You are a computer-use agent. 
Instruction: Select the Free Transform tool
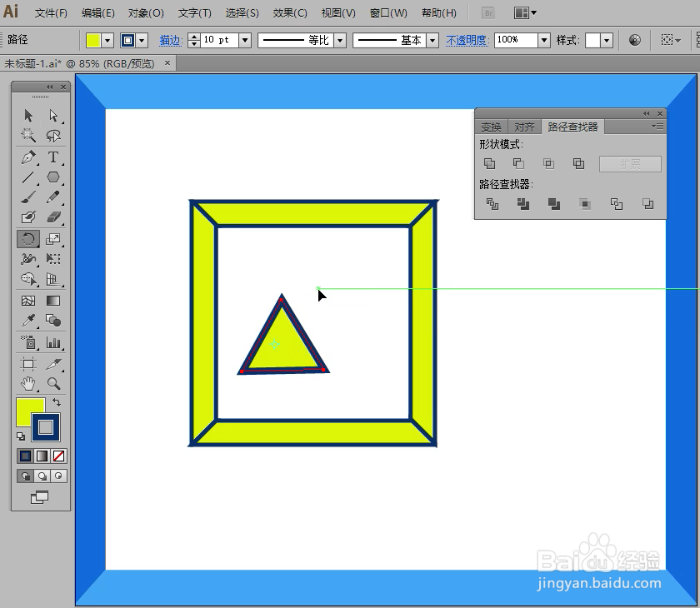(x=53, y=259)
